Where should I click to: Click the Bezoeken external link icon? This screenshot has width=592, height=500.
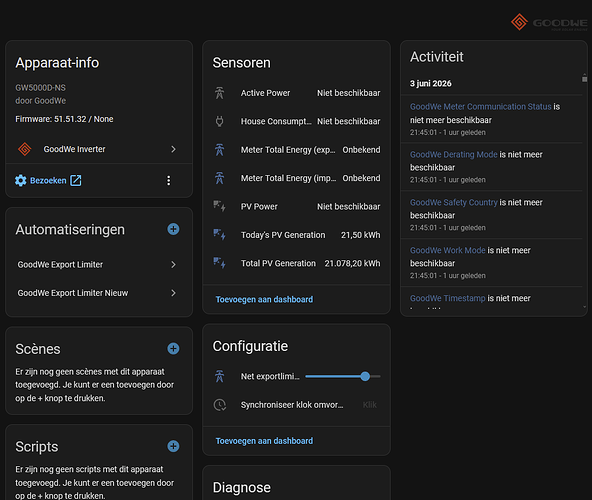(76, 181)
